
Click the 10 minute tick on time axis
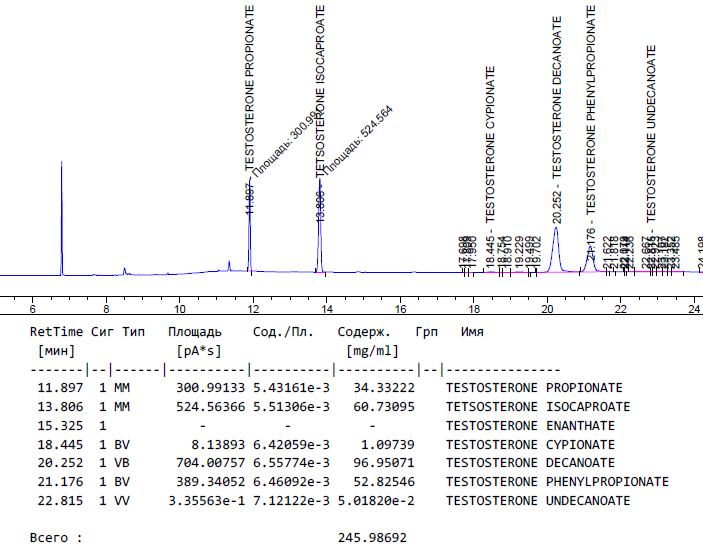pyautogui.click(x=179, y=310)
